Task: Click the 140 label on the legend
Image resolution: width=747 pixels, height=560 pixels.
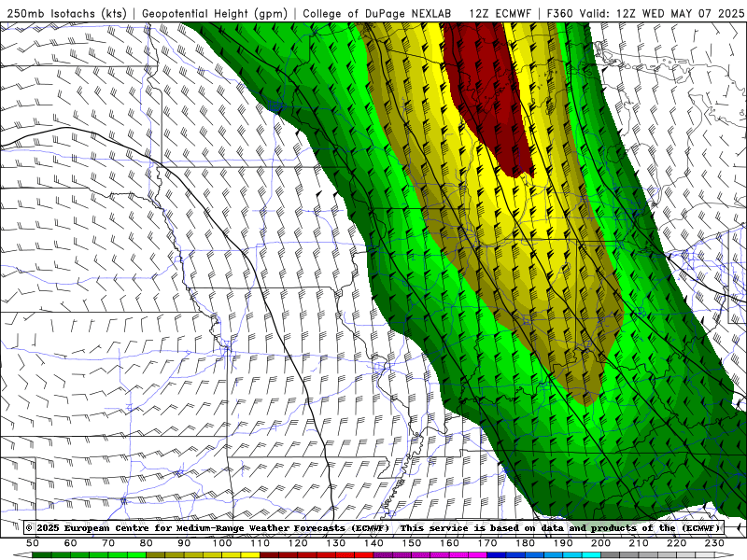Action: pyautogui.click(x=373, y=543)
